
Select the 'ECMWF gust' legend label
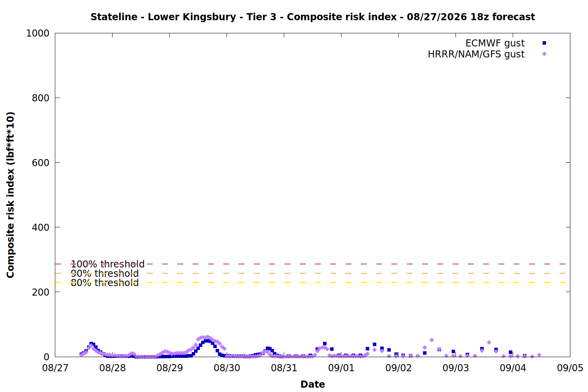[495, 43]
